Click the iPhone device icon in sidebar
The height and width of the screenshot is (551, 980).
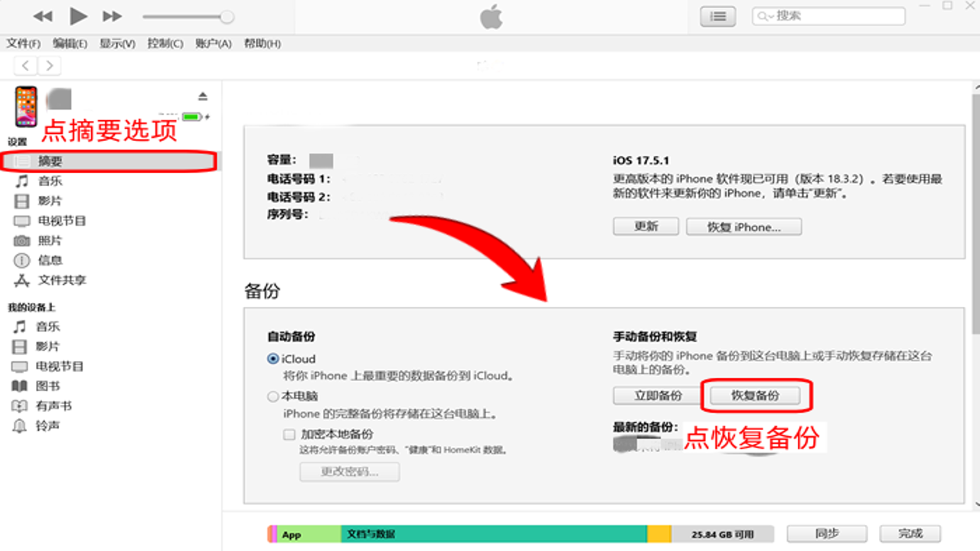[x=26, y=106]
